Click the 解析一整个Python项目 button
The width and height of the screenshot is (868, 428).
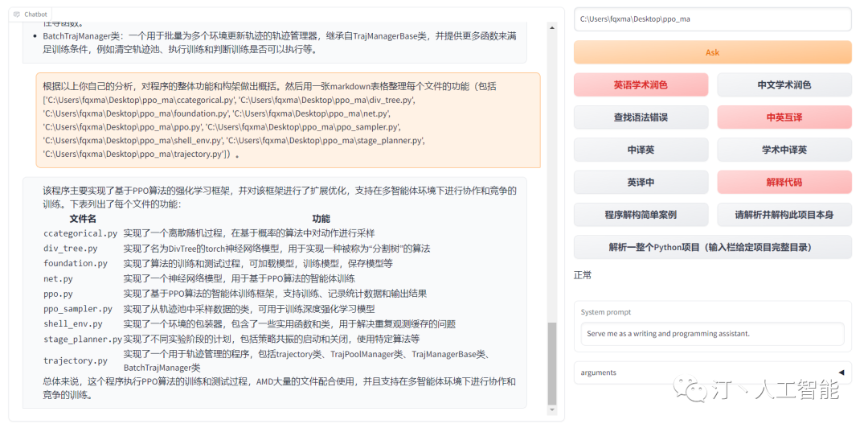click(x=712, y=247)
